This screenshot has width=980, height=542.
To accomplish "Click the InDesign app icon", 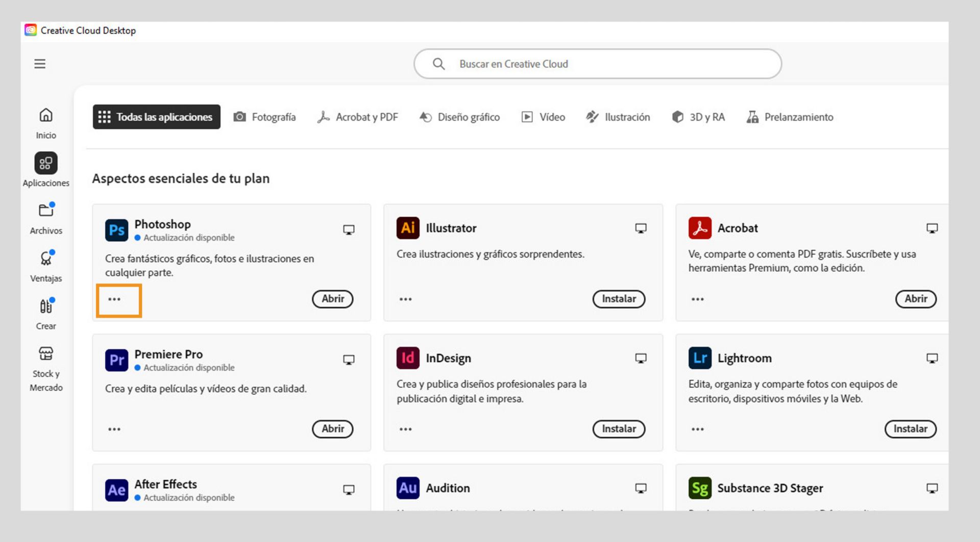I will [408, 358].
